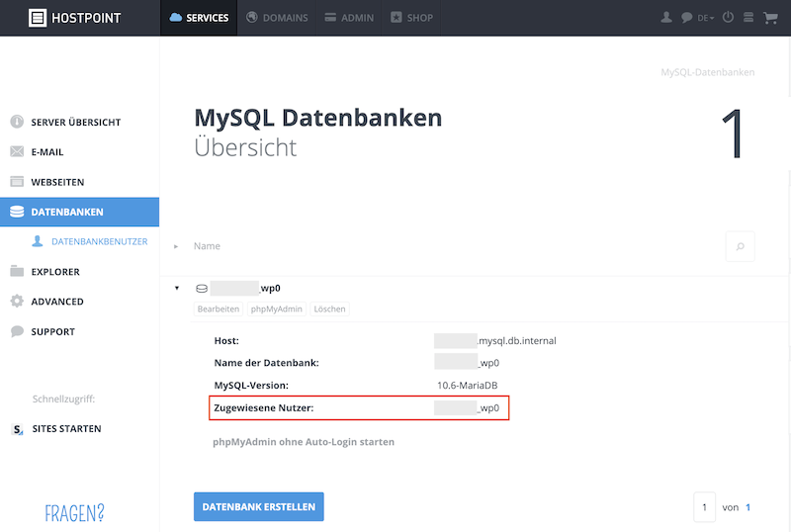This screenshot has height=532, width=791.
Task: Click the server stack icon in header
Action: pyautogui.click(x=748, y=18)
